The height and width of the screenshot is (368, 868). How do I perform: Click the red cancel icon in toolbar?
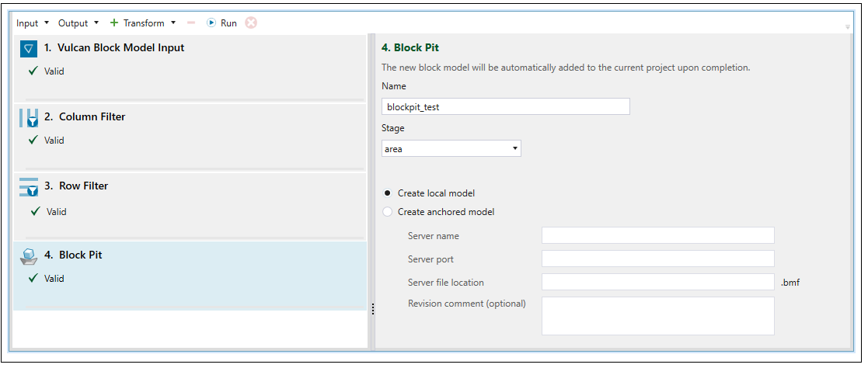tap(251, 23)
